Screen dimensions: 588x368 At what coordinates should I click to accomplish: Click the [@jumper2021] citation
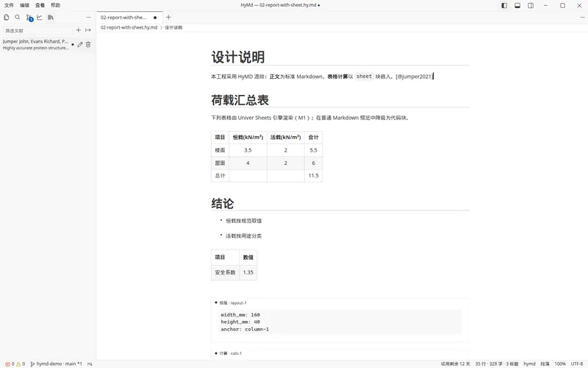(414, 77)
